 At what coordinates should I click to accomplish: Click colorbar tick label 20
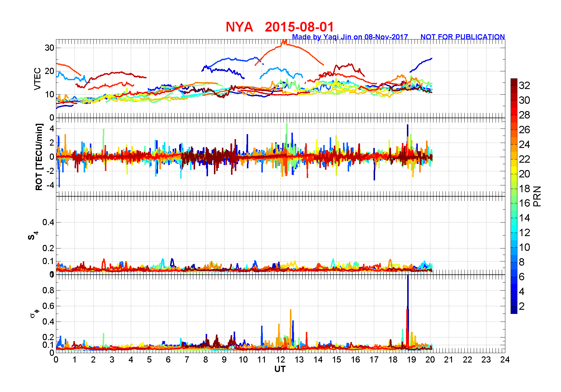(524, 174)
